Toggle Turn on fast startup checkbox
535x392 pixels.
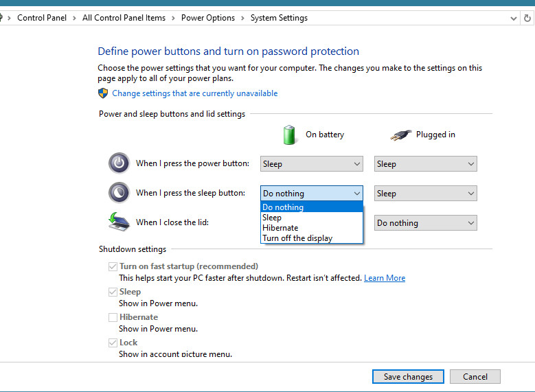tap(113, 266)
